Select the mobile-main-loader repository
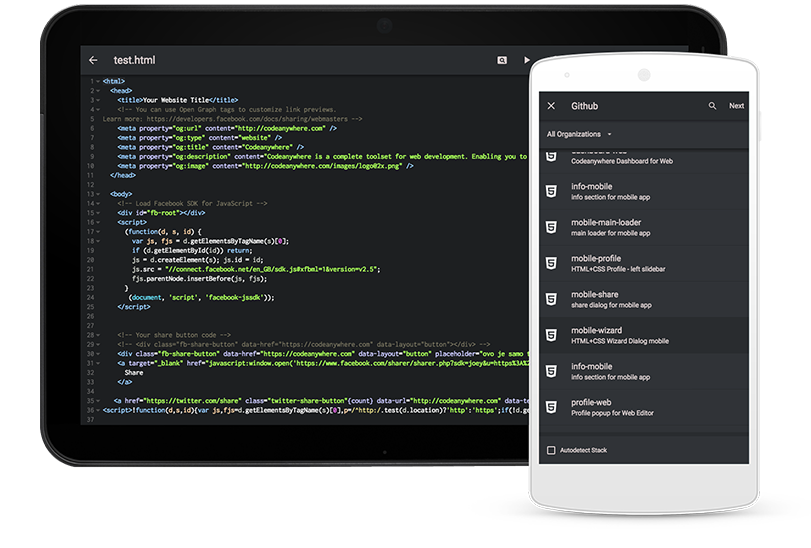 [644, 227]
